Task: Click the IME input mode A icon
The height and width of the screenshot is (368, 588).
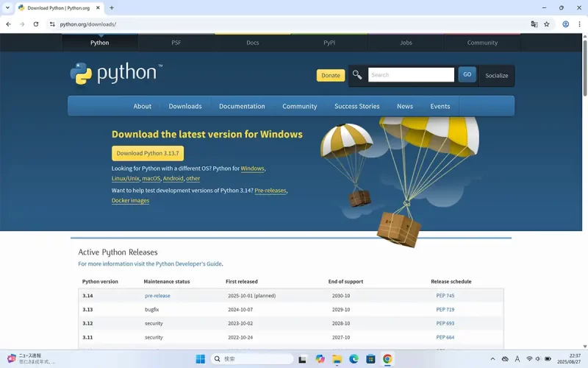Action: [x=517, y=359]
